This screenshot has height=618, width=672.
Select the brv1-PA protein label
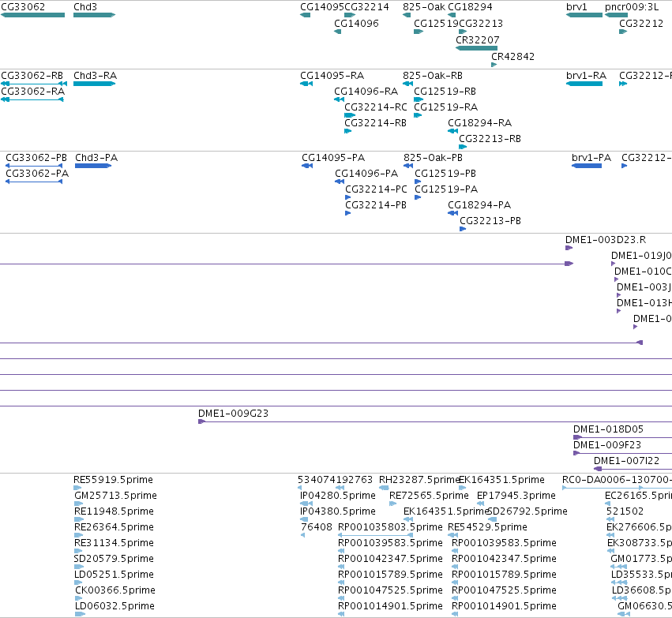[591, 158]
